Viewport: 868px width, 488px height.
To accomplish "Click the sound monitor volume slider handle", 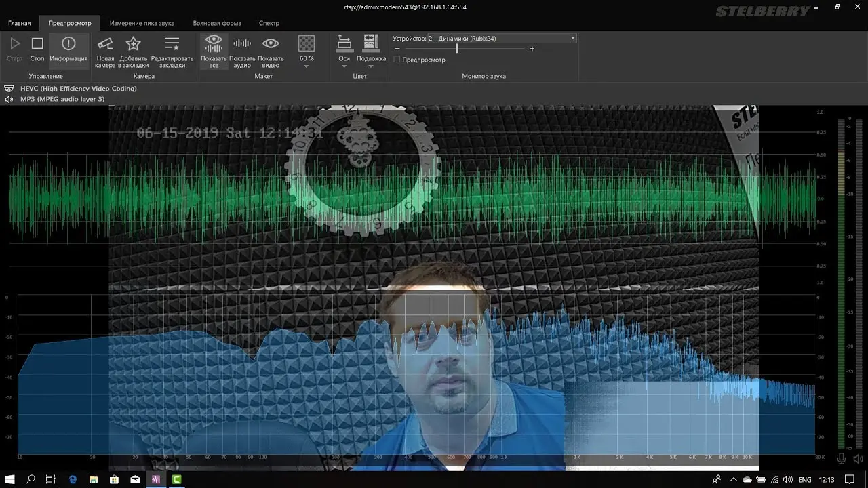I will pos(457,49).
